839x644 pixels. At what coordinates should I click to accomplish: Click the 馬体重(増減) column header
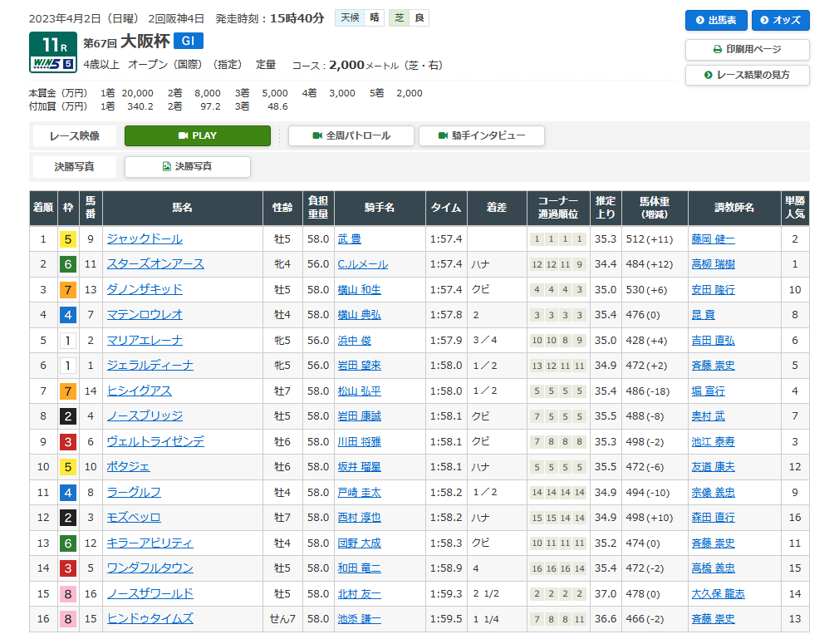(x=655, y=208)
